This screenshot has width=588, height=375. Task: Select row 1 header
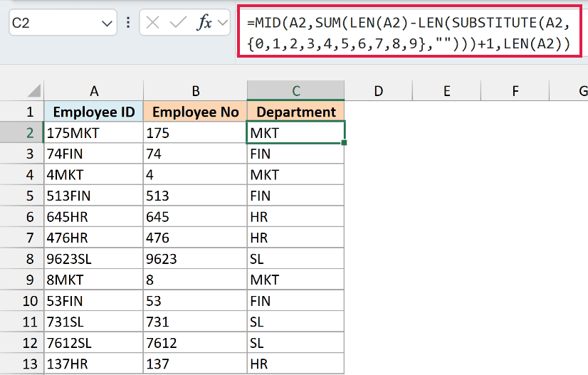click(x=22, y=112)
